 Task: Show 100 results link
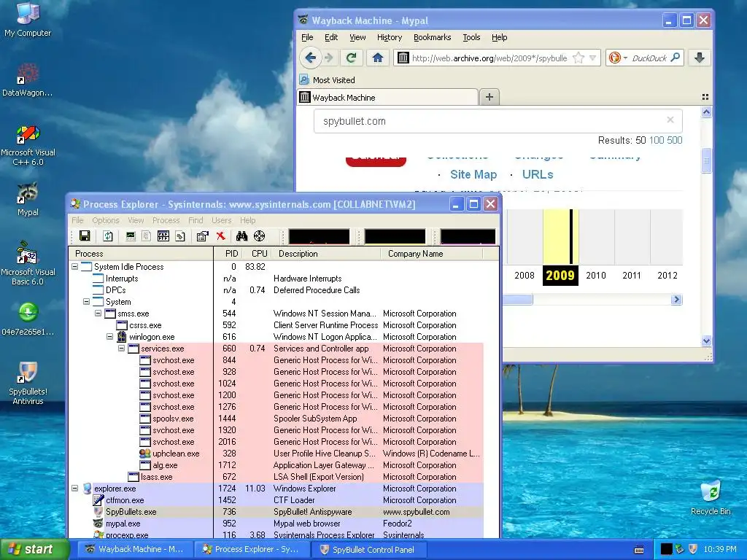click(x=656, y=141)
